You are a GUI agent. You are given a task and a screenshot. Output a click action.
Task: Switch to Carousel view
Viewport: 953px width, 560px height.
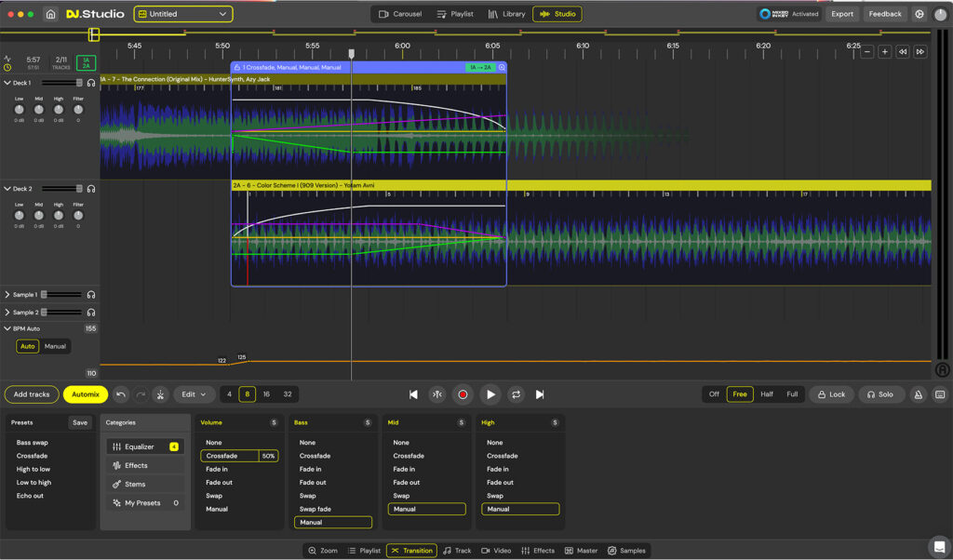tap(400, 13)
